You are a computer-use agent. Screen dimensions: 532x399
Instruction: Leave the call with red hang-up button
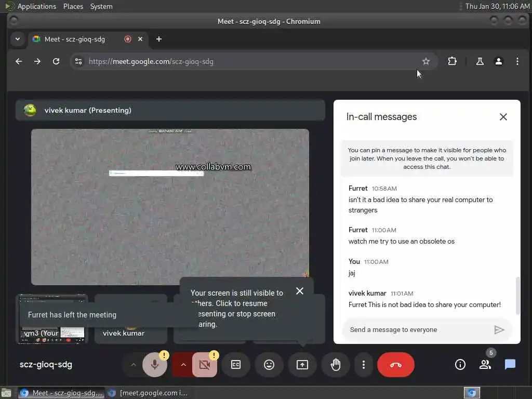tap(396, 365)
